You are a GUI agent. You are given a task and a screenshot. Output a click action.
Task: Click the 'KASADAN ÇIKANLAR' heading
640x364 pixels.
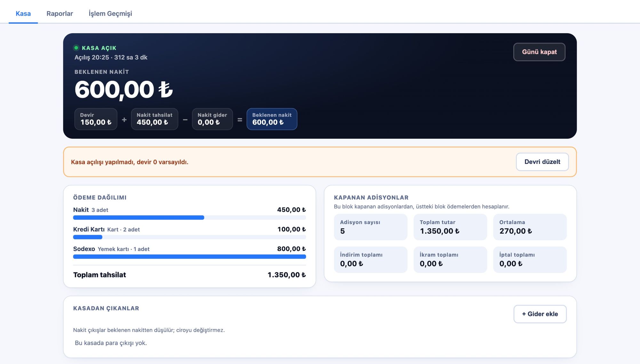point(106,308)
